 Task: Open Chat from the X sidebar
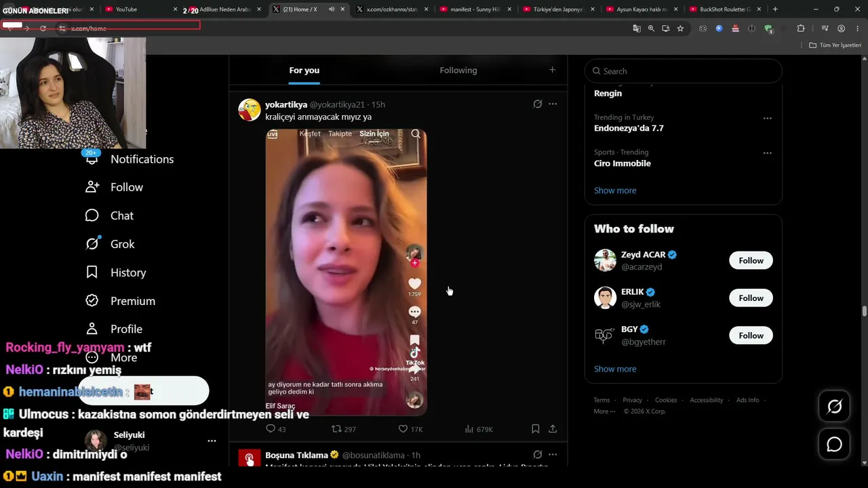109,216
